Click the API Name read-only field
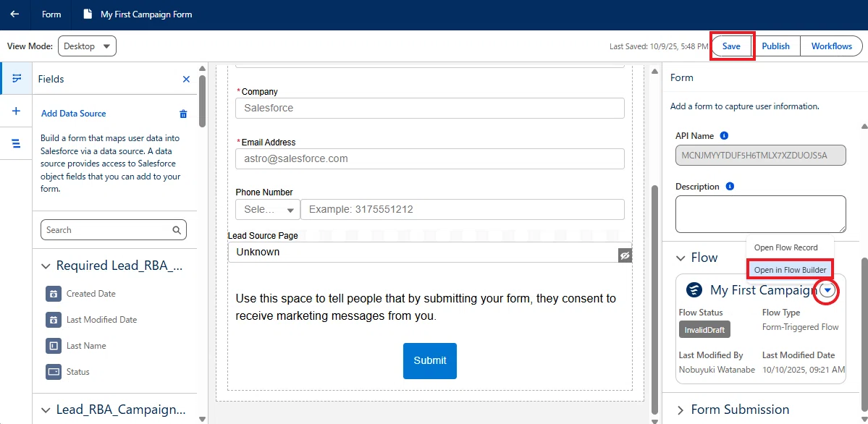Screen dimensions: 868x424 761,155
